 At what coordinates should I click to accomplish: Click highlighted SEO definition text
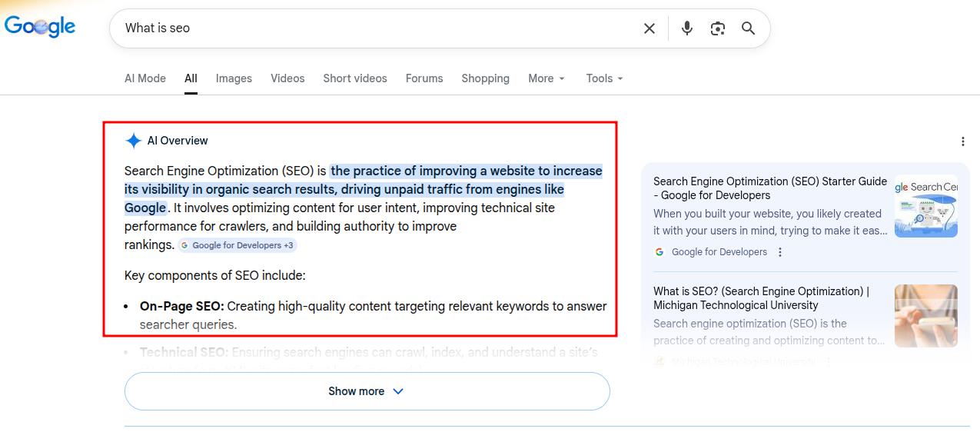363,189
